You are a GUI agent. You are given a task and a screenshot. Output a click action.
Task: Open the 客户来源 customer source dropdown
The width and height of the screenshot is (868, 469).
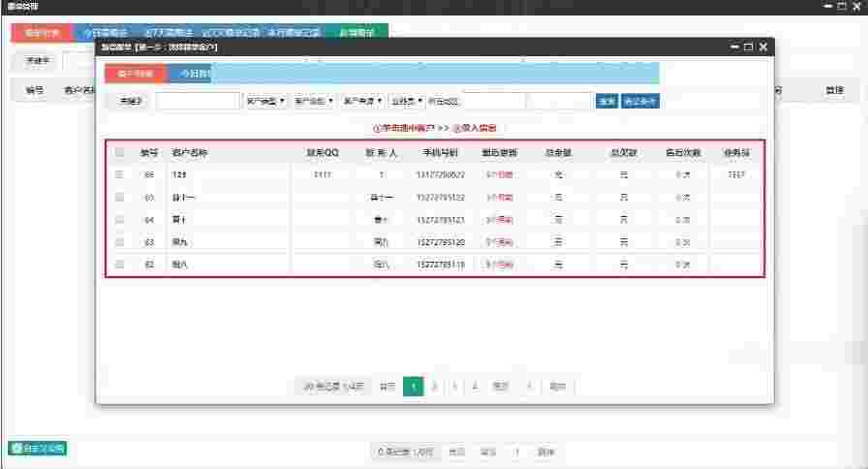pos(362,101)
